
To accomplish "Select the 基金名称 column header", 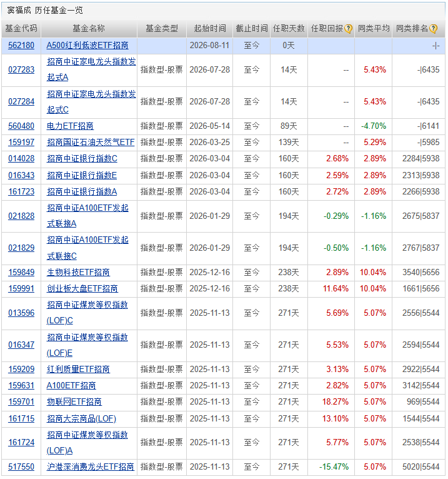I will click(89, 29).
